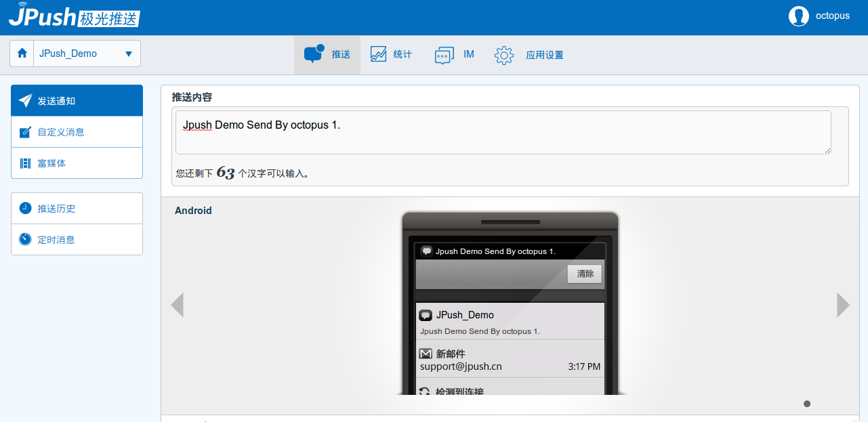The image size is (868, 422).
Task: Click the Android preview label
Action: 193,211
